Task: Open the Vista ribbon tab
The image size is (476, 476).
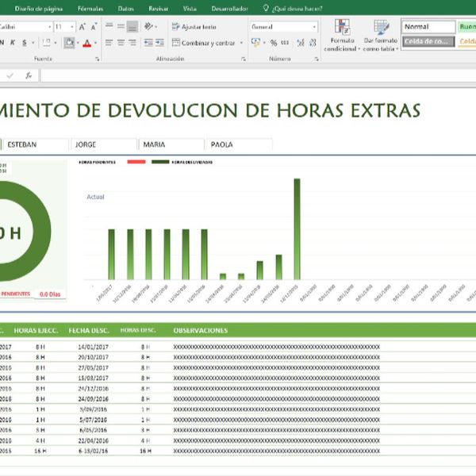Action: [x=190, y=9]
